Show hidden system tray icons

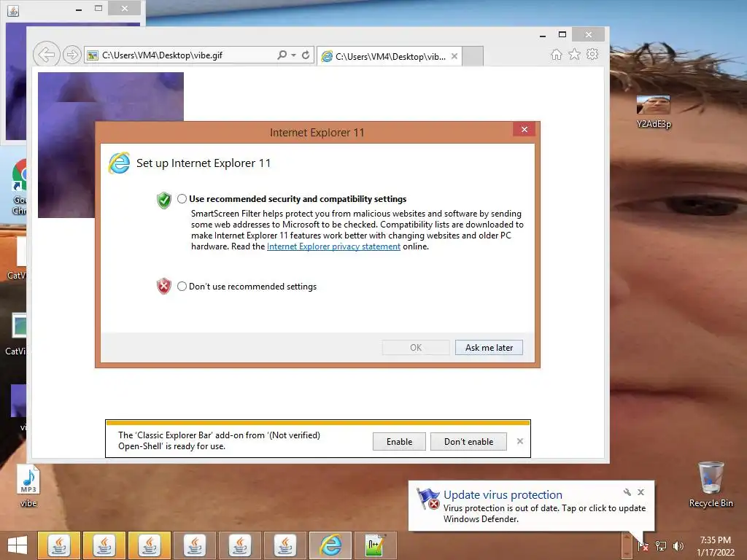click(627, 545)
